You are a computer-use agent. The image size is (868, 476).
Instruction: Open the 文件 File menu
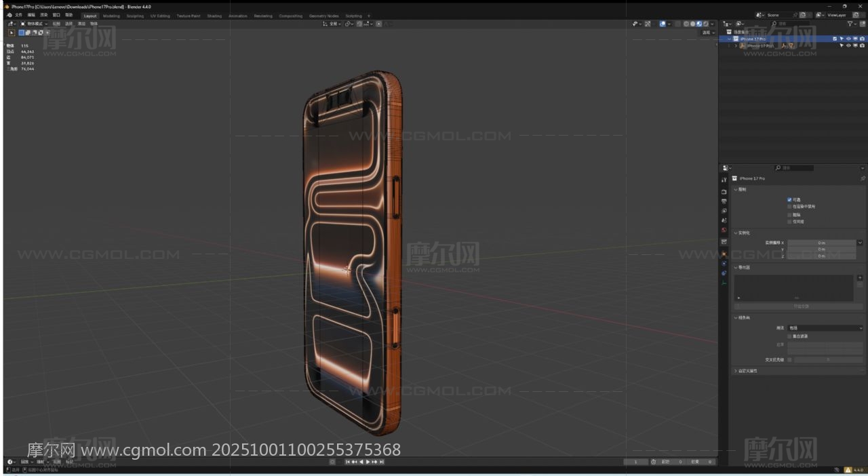(x=18, y=15)
